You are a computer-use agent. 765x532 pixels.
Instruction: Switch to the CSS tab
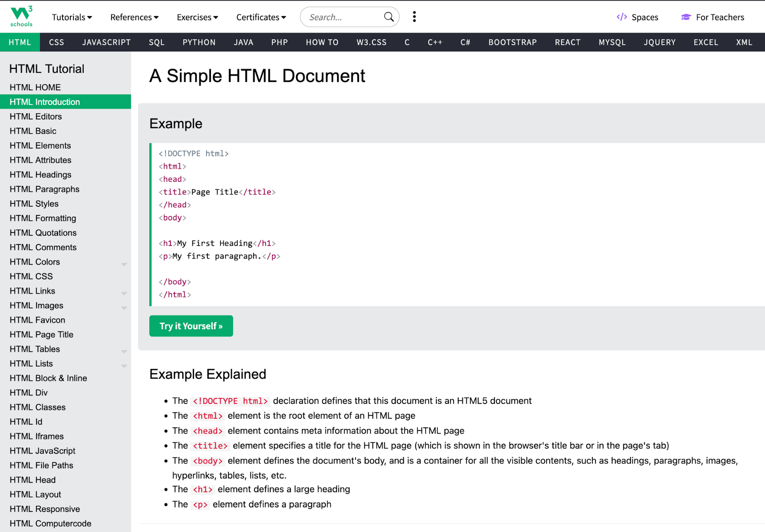[56, 42]
